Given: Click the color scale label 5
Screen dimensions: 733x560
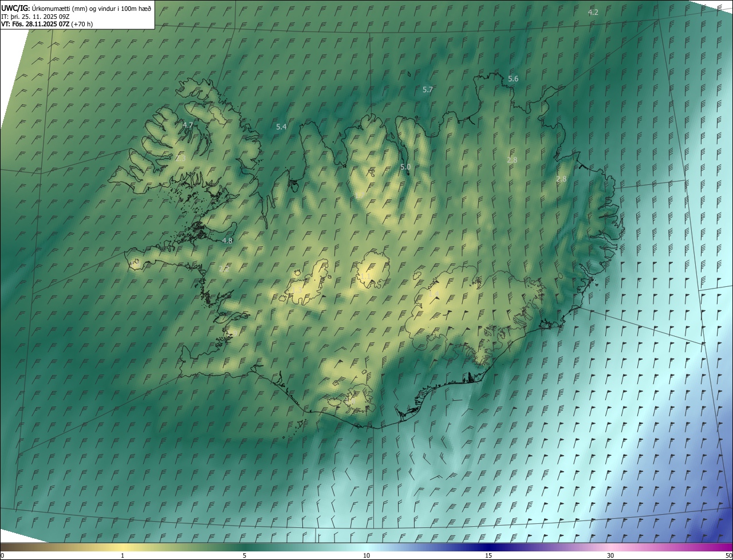Looking at the screenshot, I should click(245, 555).
